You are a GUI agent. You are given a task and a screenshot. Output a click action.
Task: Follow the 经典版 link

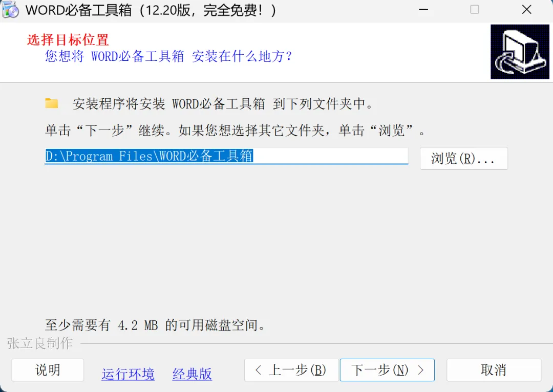[192, 374]
